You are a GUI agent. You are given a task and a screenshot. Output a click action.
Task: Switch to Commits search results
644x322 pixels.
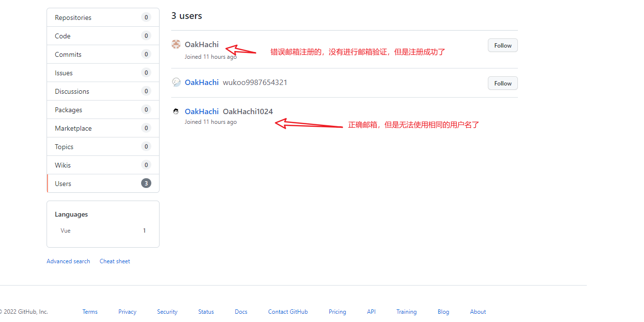[103, 54]
